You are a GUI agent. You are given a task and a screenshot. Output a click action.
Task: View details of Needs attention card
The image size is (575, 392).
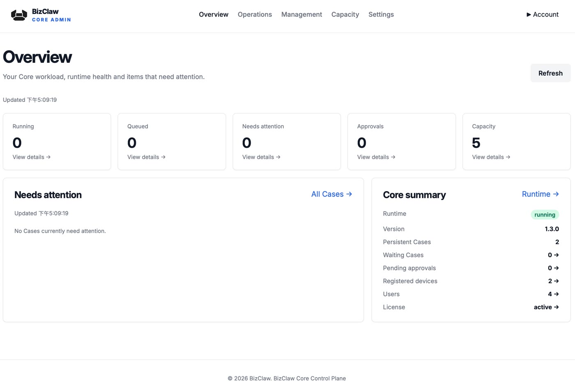262,157
